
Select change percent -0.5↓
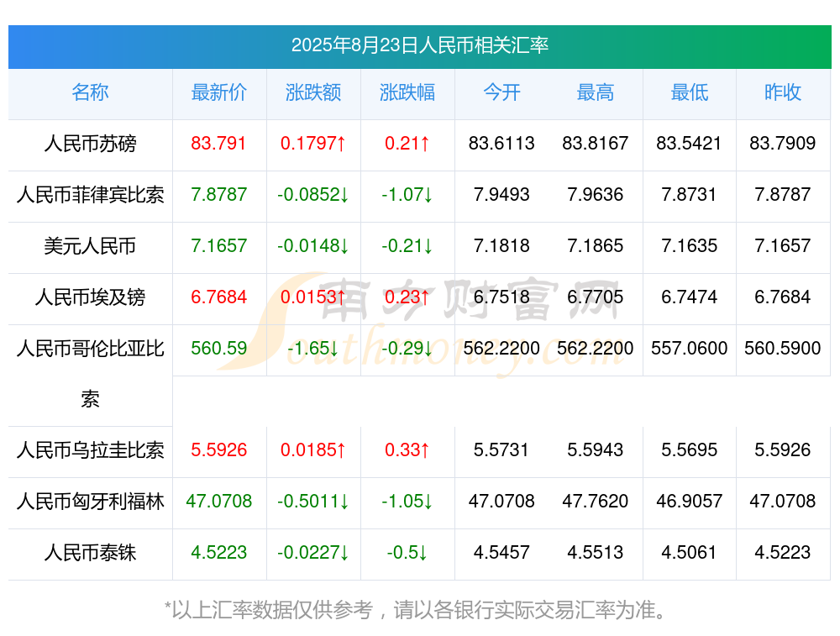[407, 553]
